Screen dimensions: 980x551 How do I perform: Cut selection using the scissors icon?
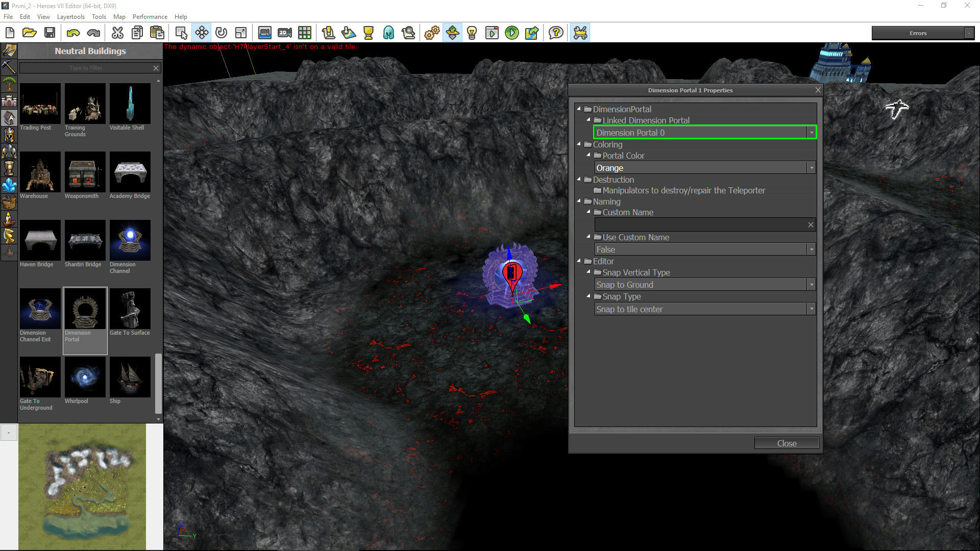click(x=117, y=33)
